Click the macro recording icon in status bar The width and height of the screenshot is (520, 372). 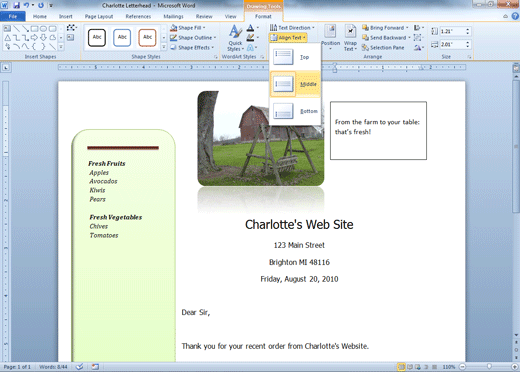point(95,367)
